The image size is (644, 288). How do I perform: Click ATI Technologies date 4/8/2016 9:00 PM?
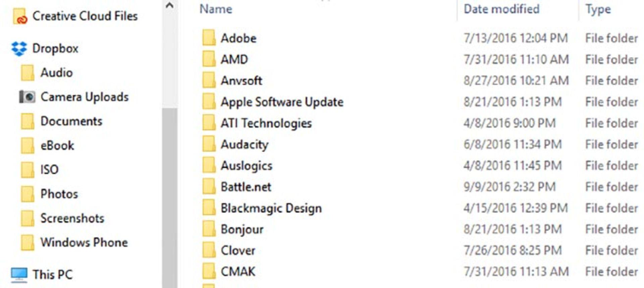tap(509, 123)
